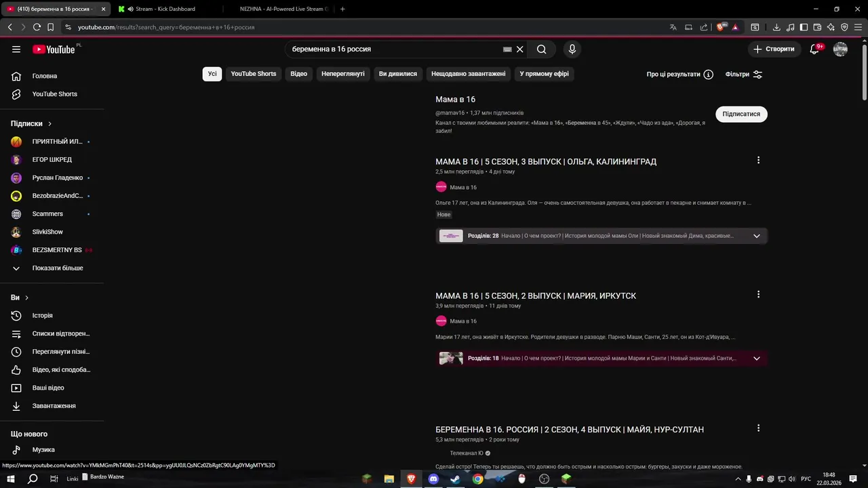Open Steam from the Windows taskbar
The width and height of the screenshot is (868, 488).
454,479
